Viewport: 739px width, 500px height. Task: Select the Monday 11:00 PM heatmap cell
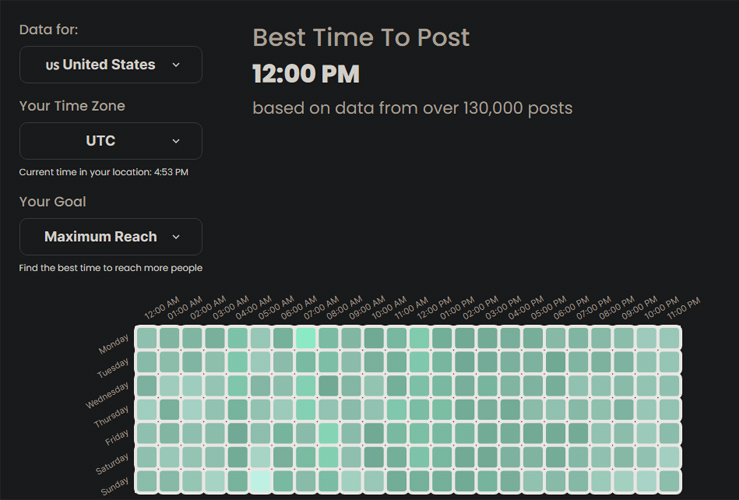click(x=670, y=338)
